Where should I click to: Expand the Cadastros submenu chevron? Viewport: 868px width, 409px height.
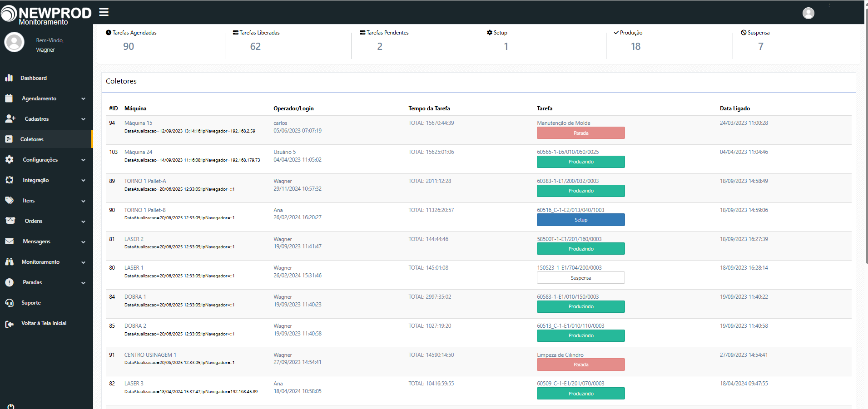pyautogui.click(x=84, y=119)
